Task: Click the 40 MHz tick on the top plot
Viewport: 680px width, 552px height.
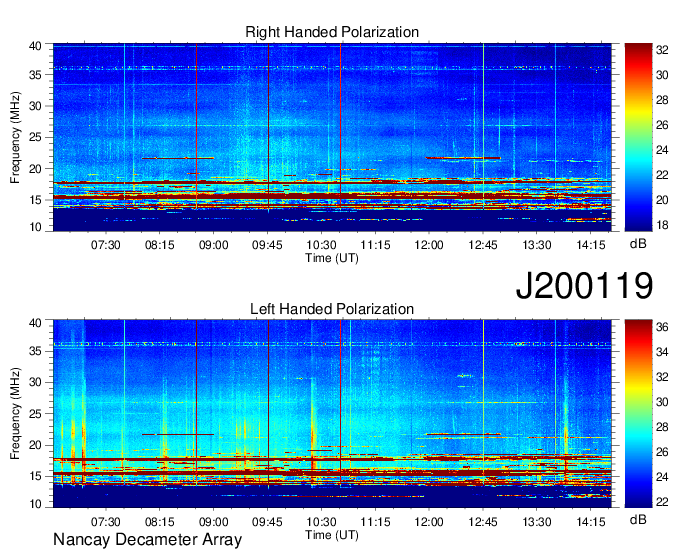Action: point(35,46)
